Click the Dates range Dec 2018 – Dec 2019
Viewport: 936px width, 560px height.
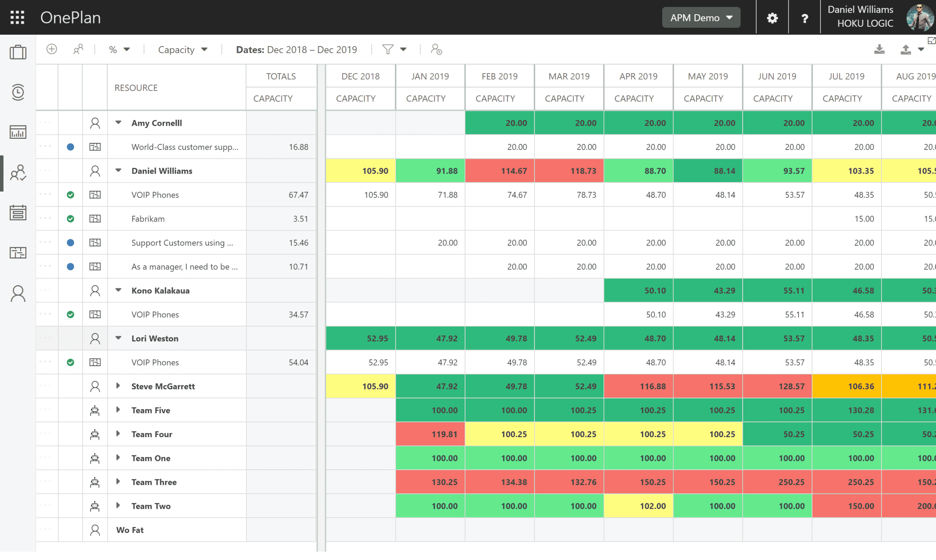(x=296, y=49)
